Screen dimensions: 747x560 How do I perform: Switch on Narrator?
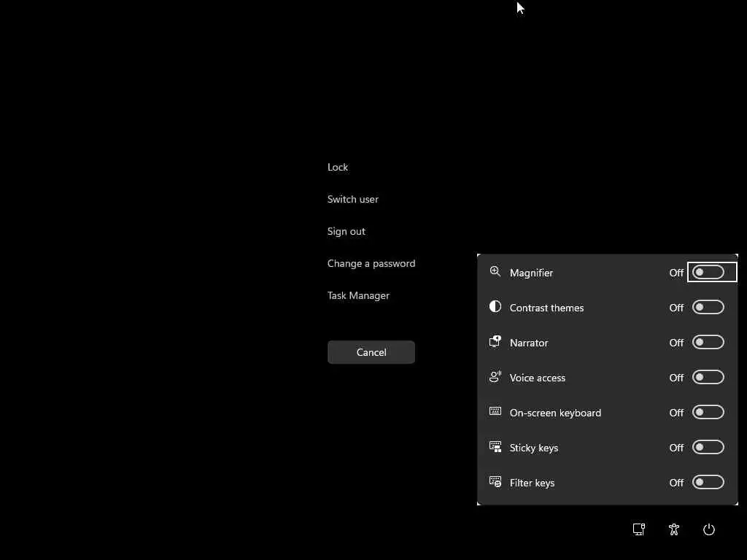708,343
